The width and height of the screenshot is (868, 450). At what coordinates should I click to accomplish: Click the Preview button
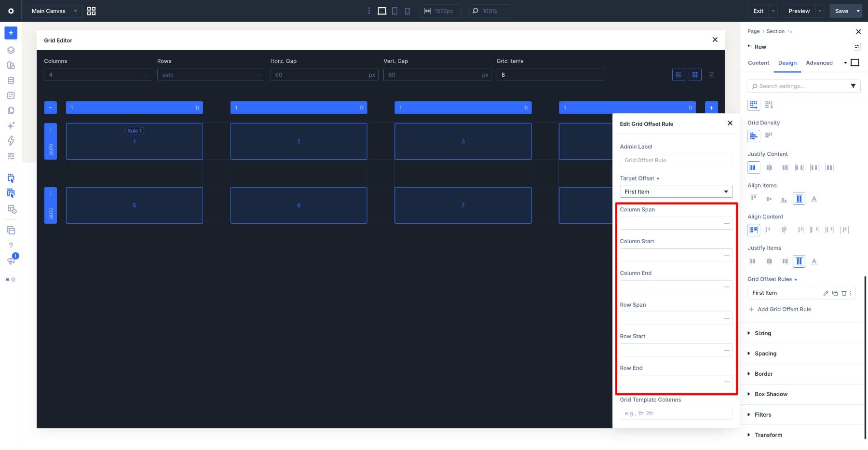click(x=799, y=11)
